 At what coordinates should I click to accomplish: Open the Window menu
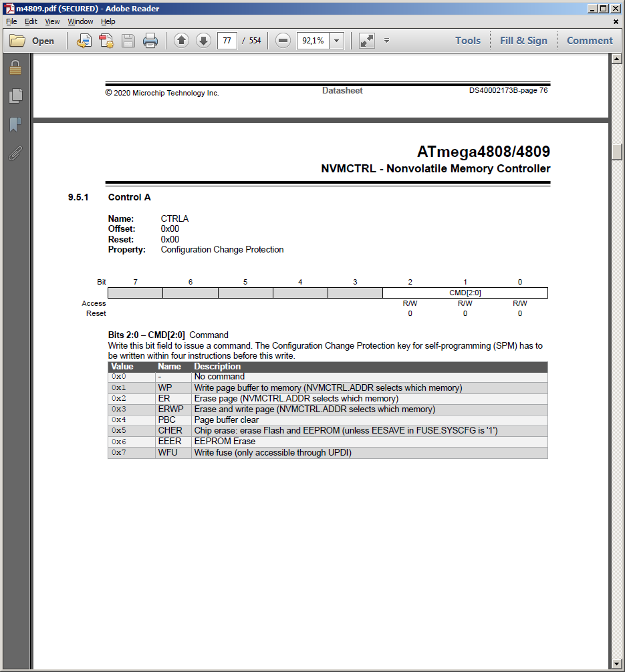click(80, 21)
